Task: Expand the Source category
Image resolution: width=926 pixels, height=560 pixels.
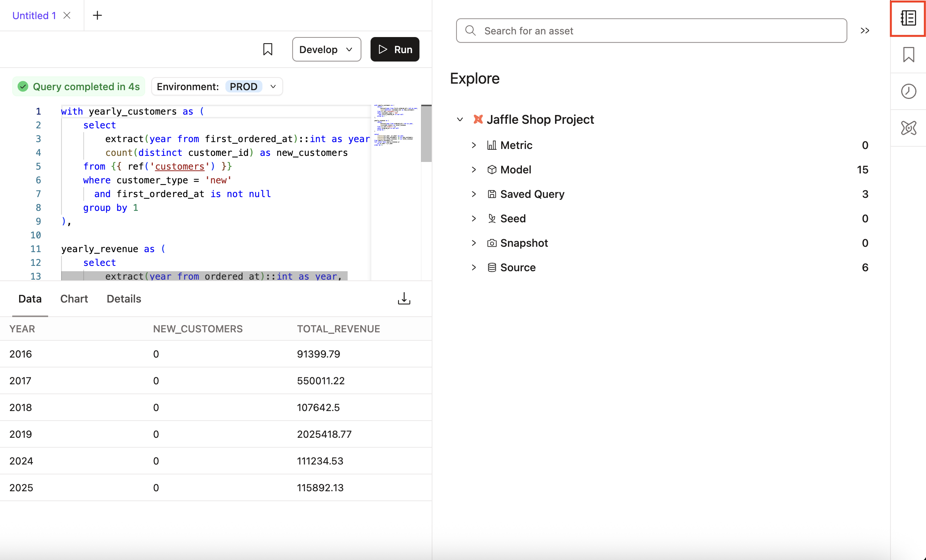Action: pos(474,267)
